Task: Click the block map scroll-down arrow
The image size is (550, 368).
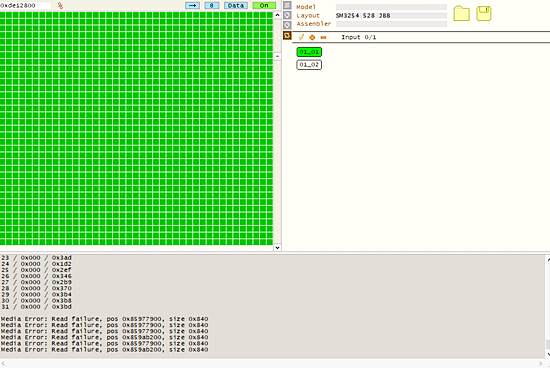Action: [277, 248]
